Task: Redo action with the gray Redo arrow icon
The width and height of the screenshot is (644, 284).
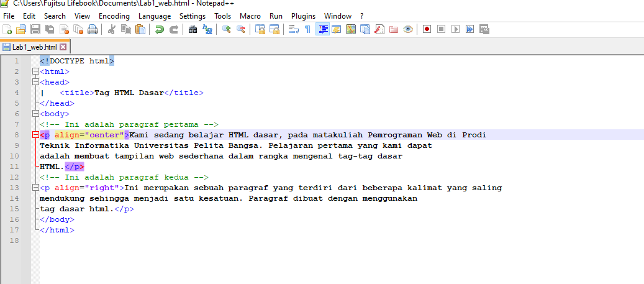Action: click(174, 29)
